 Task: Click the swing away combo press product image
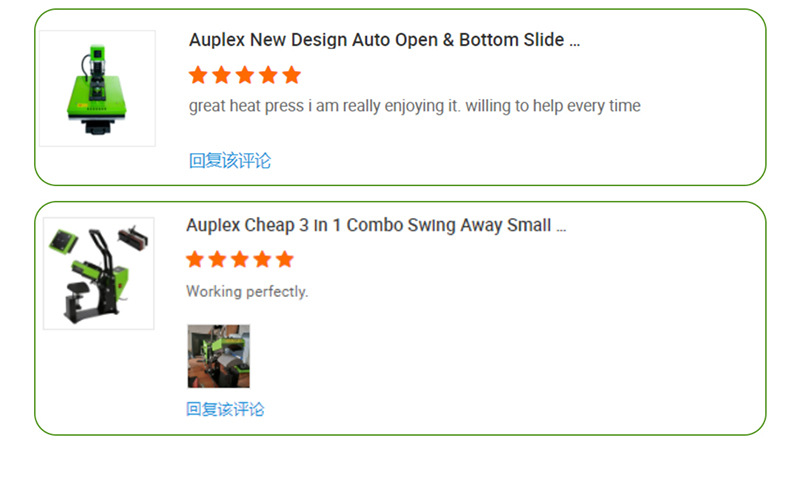(x=98, y=273)
